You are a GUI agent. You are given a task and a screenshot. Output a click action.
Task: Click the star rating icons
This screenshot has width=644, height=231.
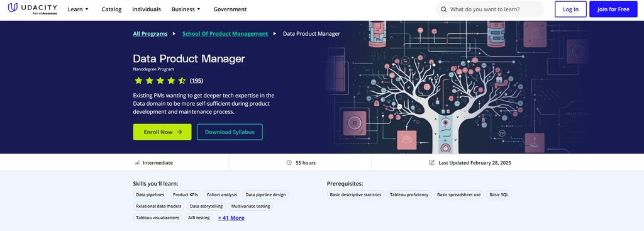click(x=160, y=81)
